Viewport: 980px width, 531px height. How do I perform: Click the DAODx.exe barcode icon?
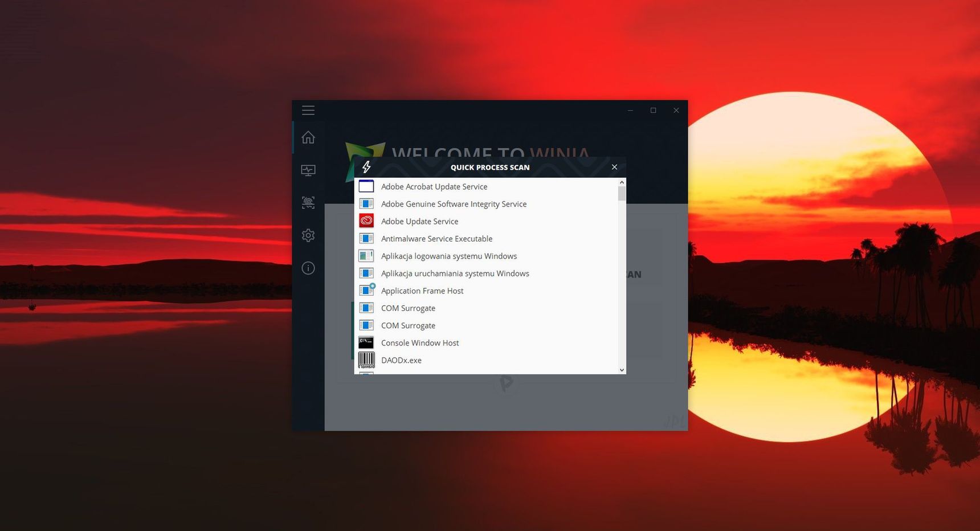tap(366, 360)
